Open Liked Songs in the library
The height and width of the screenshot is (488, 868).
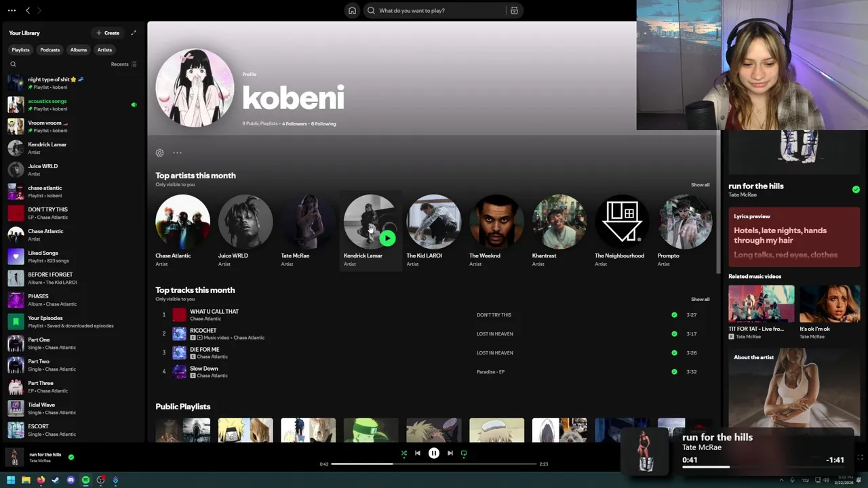click(73, 257)
